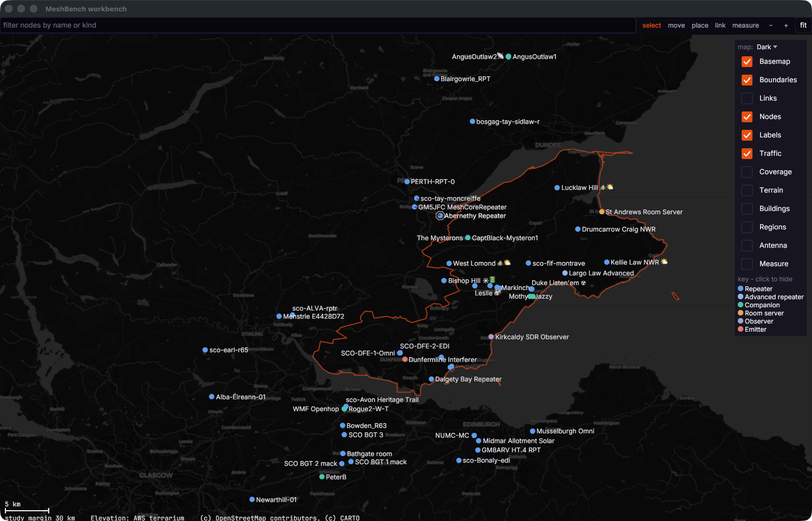Click the bosgag-tay-sidlaw-r node marker

coord(473,122)
